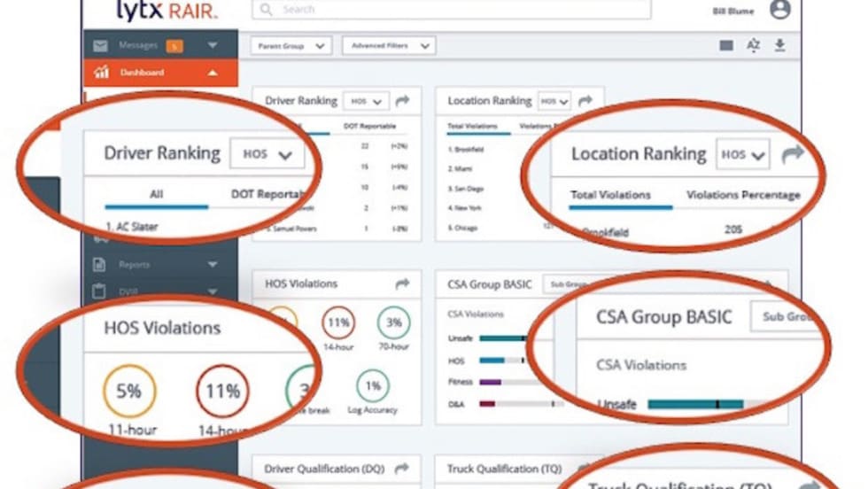Click the Reports document icon in the sidebar
Viewport: 868px width, 489px height.
click(x=100, y=264)
